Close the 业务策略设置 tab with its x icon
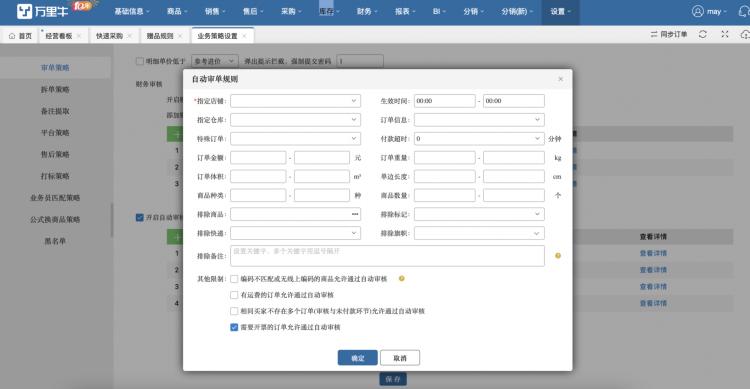Screen dimensions: 750x389 tap(244, 36)
